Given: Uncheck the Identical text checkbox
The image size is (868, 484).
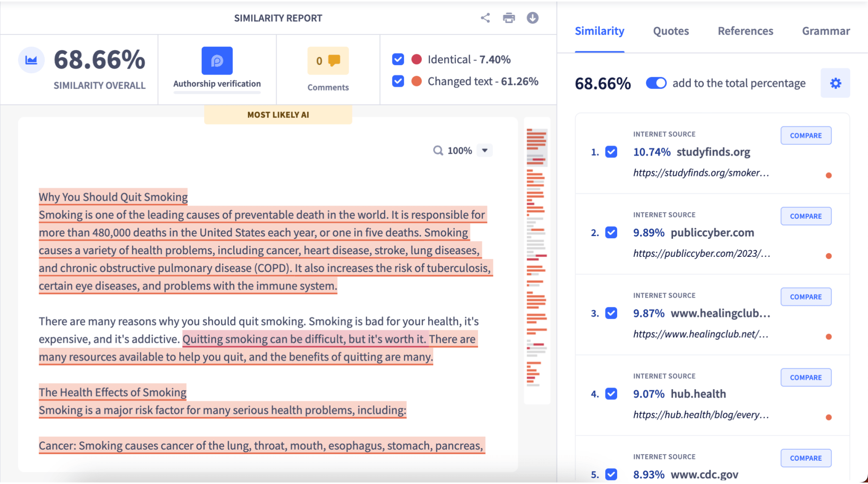Looking at the screenshot, I should [398, 59].
